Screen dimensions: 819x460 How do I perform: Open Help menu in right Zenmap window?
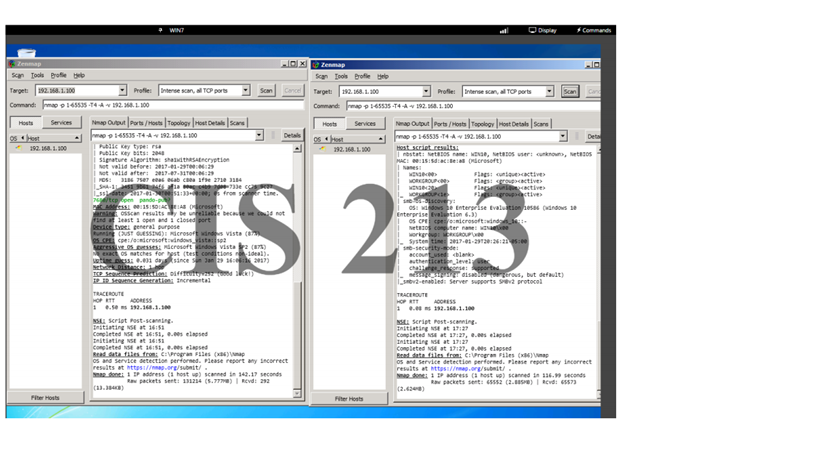[x=383, y=76]
